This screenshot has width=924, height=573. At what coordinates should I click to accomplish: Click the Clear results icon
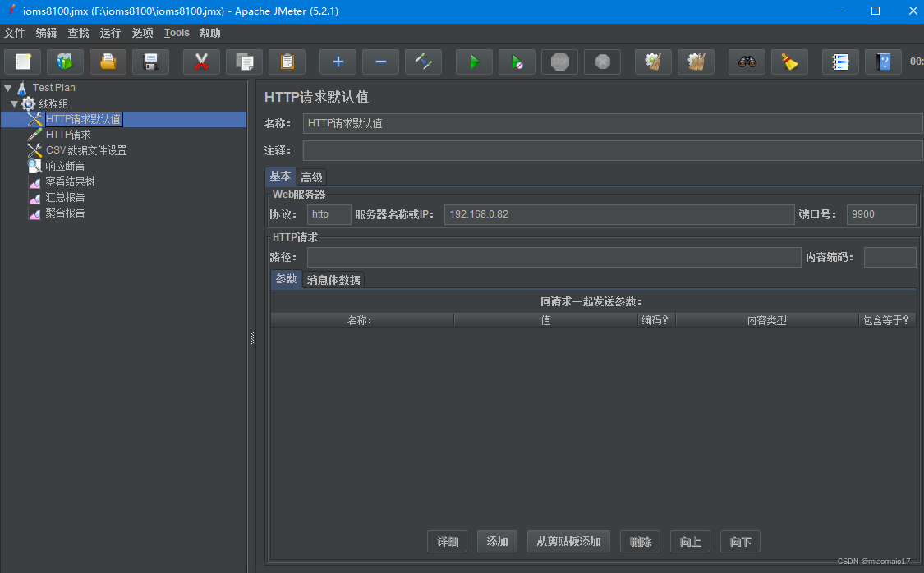(653, 62)
